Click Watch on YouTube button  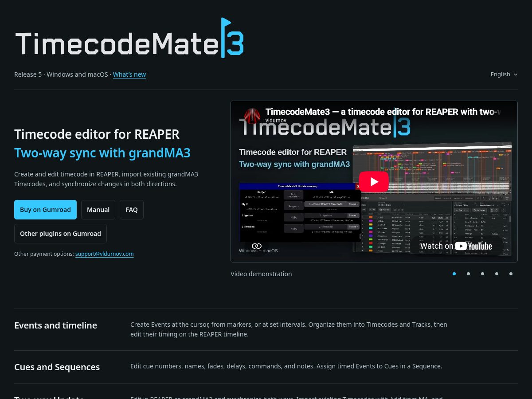coord(456,246)
